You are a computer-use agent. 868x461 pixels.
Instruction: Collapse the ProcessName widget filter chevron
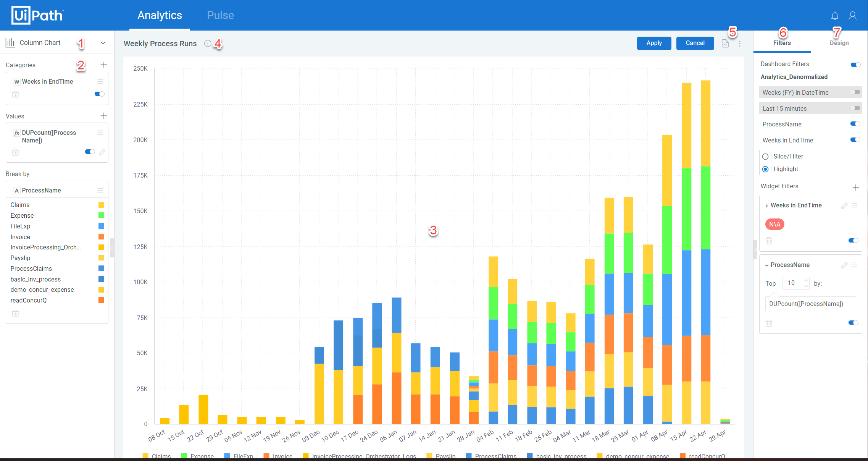(767, 265)
